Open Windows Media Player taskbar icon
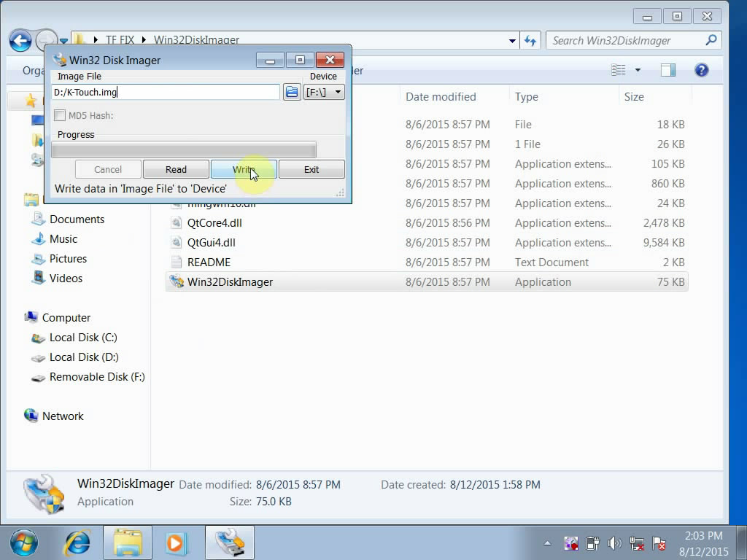 point(175,542)
